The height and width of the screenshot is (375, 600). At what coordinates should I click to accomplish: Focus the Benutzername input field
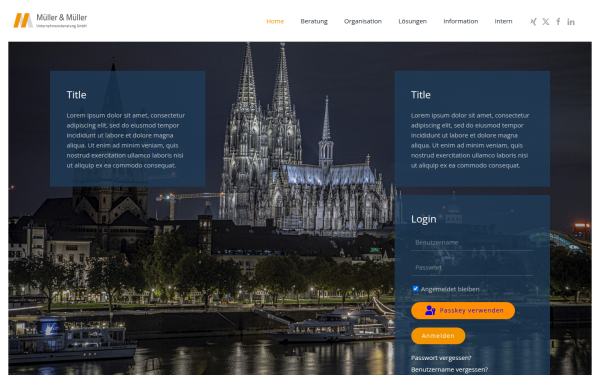coord(472,243)
